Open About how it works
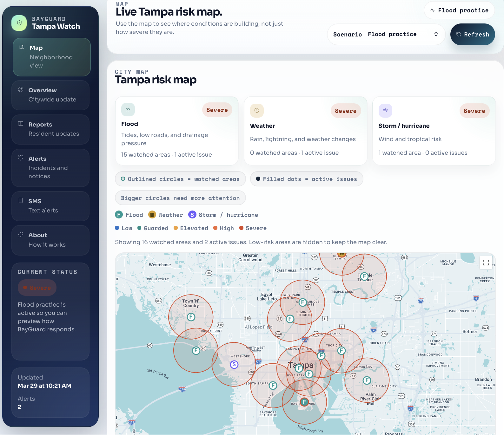 [x=50, y=240]
